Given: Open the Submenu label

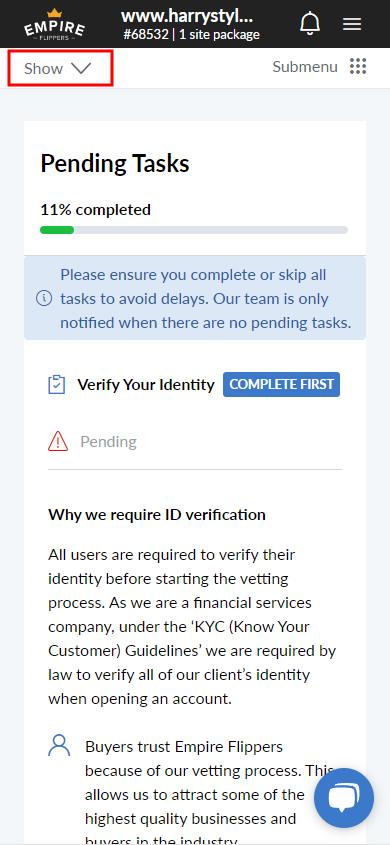Looking at the screenshot, I should point(305,67).
